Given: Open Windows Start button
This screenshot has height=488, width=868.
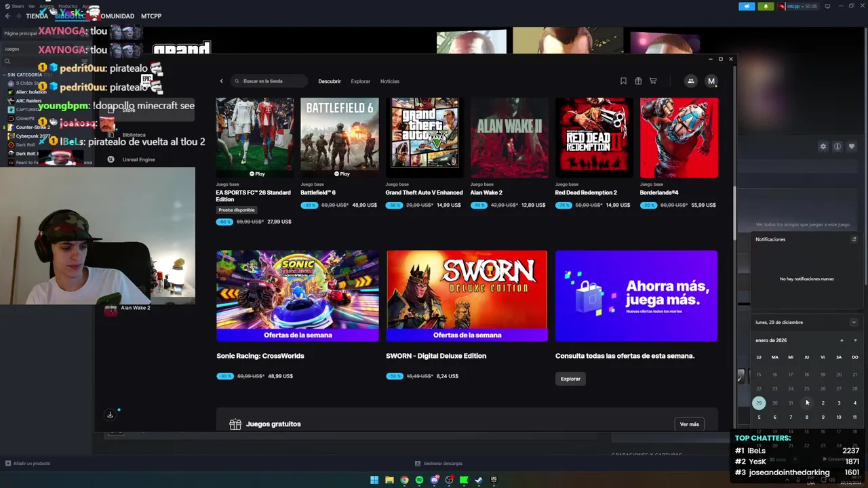Looking at the screenshot, I should click(374, 481).
